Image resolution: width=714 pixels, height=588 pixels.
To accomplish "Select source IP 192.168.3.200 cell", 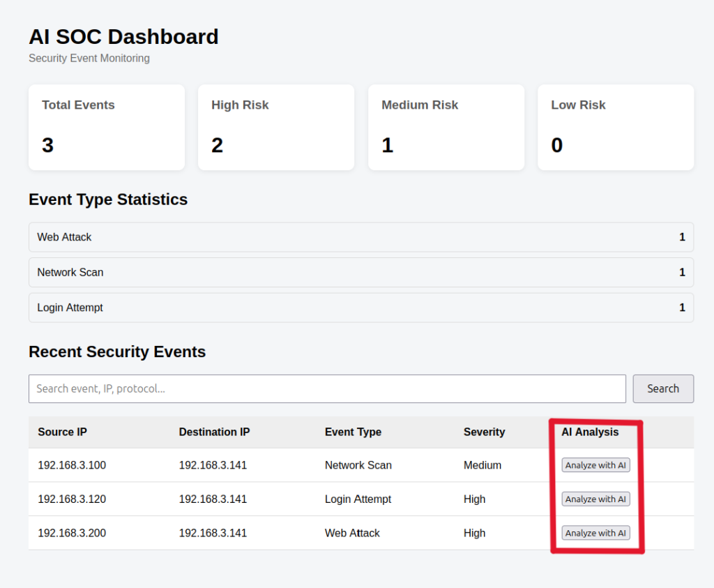I will tap(72, 533).
